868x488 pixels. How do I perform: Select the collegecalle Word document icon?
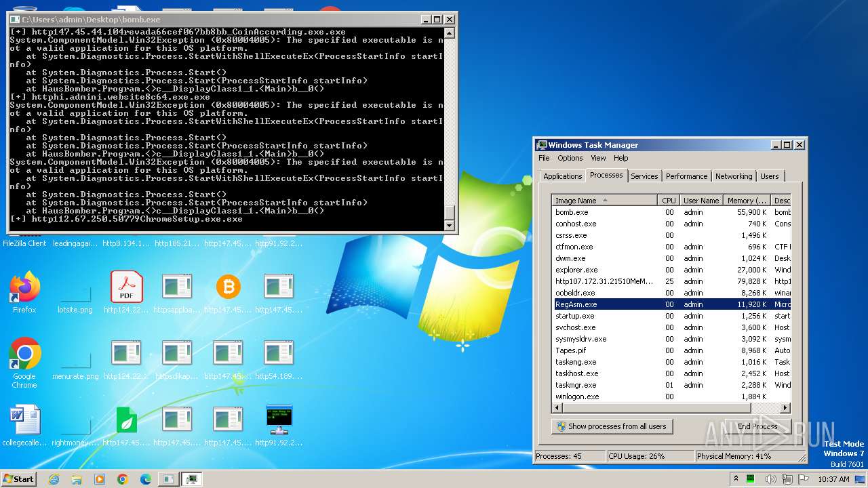(24, 426)
